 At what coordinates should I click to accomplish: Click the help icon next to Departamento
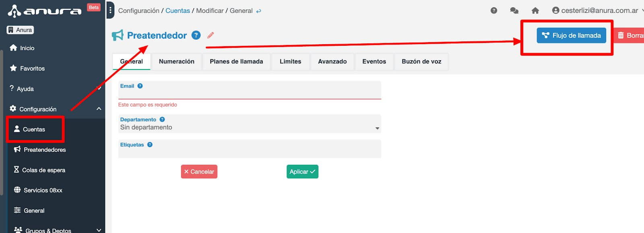pos(162,119)
